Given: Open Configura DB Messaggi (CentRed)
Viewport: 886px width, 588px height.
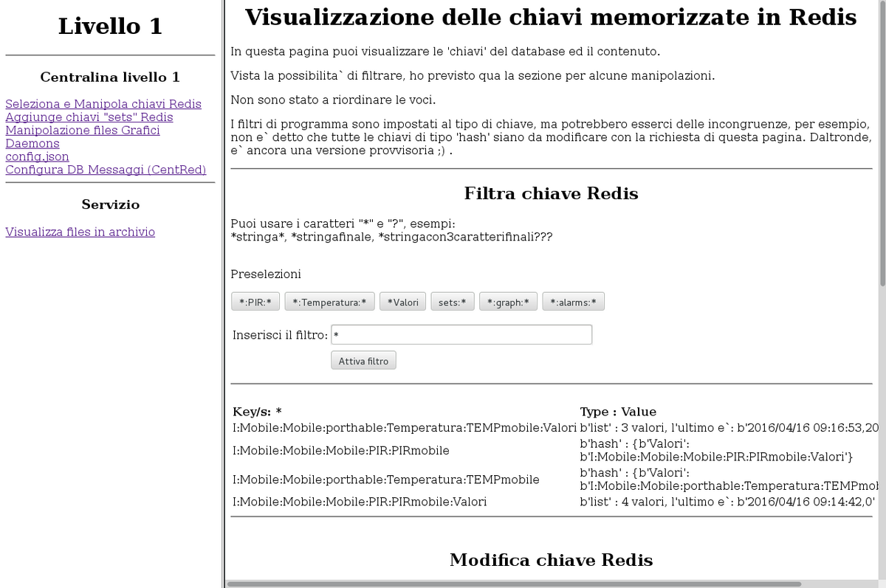Looking at the screenshot, I should pyautogui.click(x=105, y=170).
